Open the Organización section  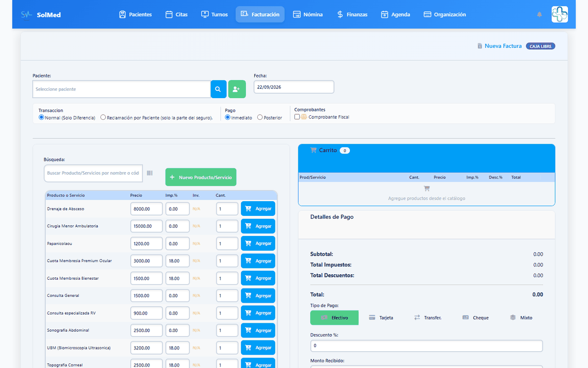445,14
